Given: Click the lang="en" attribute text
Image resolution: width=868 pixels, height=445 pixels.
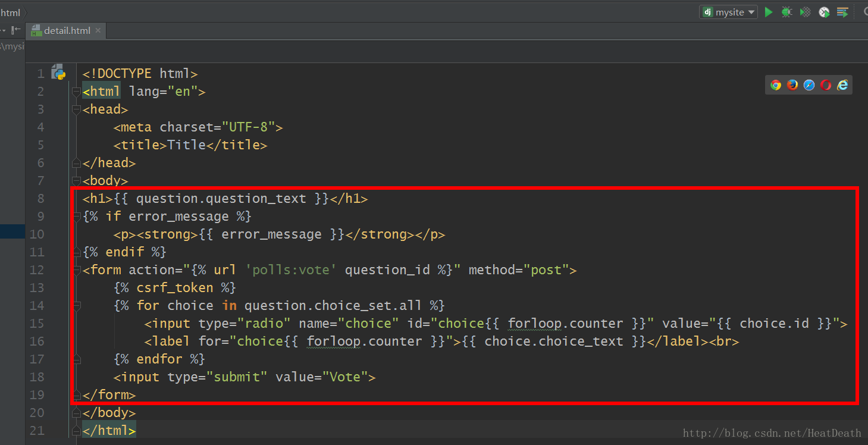Looking at the screenshot, I should pos(164,92).
